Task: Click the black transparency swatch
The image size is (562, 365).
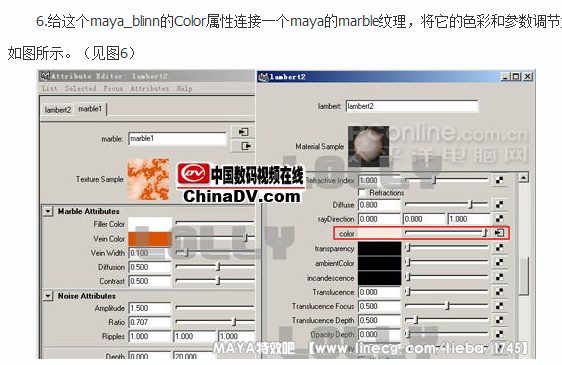Action: 379,248
